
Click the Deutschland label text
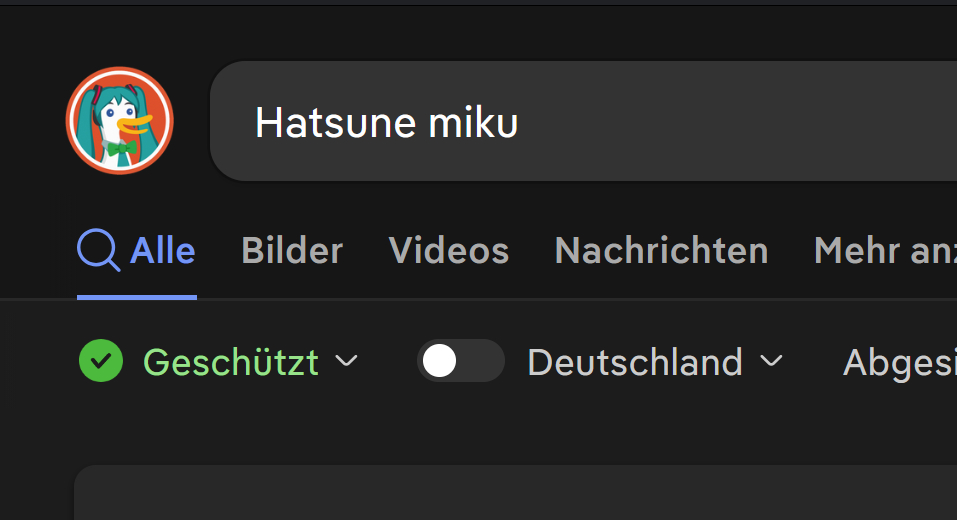(635, 361)
